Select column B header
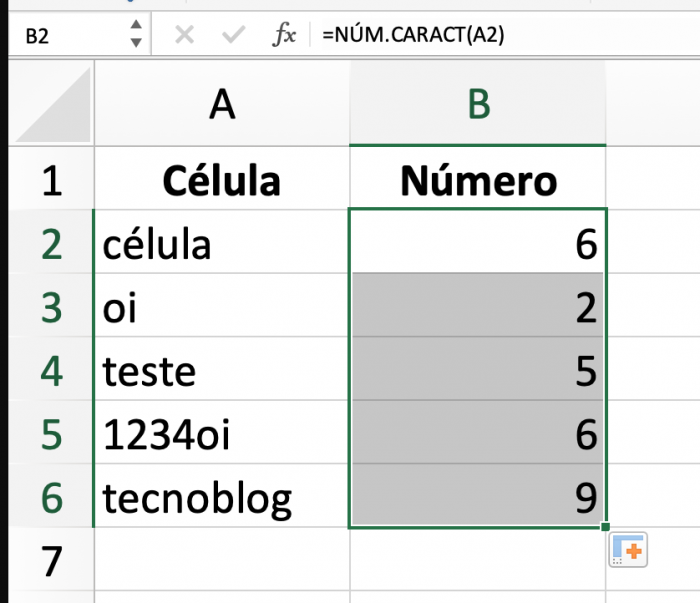This screenshot has height=603, width=700. pos(478,104)
